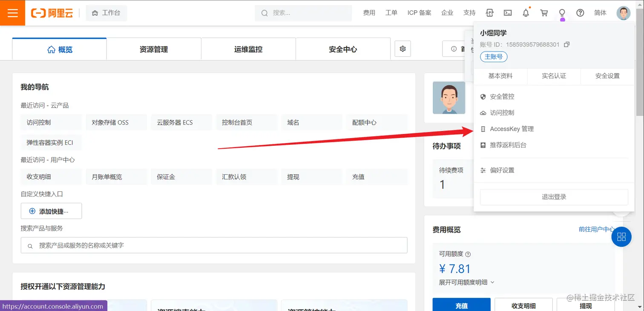Open 保证金 shortcut
This screenshot has width=644, height=311.
click(x=181, y=177)
